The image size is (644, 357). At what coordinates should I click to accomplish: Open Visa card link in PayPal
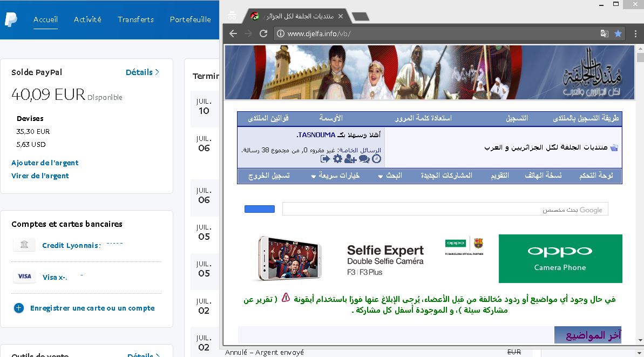pos(55,277)
